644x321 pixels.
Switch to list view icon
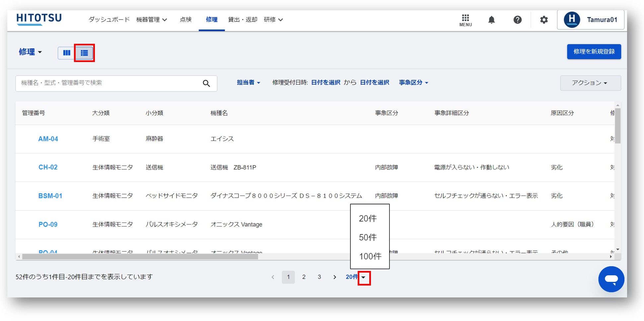tap(84, 53)
